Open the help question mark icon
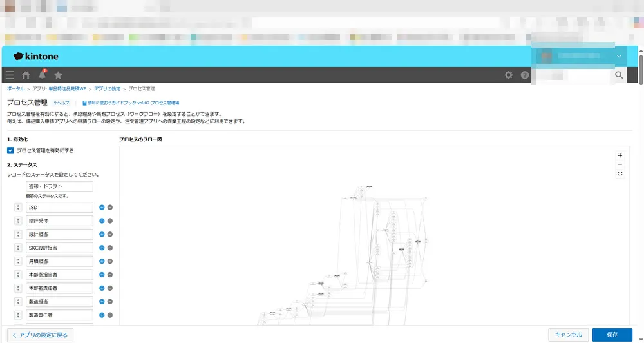Image resolution: width=644 pixels, height=343 pixels. tap(525, 75)
